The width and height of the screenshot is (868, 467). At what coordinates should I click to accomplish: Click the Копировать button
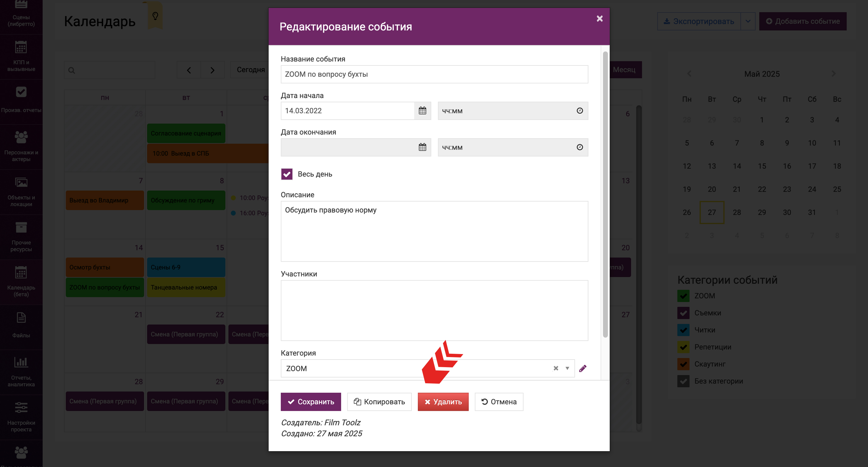point(379,402)
